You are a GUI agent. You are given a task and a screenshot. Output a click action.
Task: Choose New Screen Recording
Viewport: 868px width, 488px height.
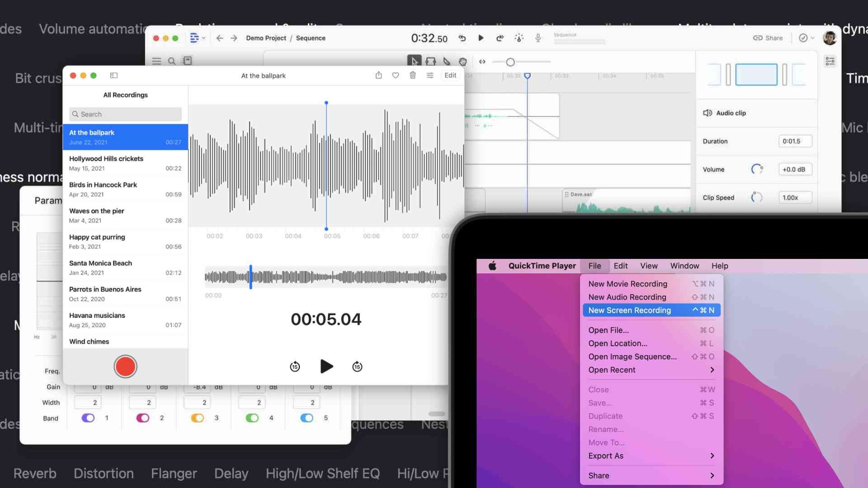click(651, 310)
